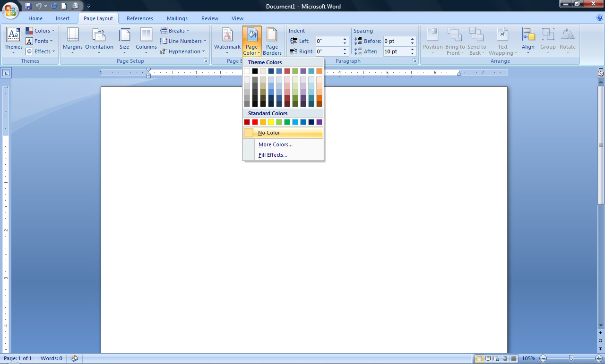Switch to Print Layout view
This screenshot has width=605, height=364.
tap(479, 358)
